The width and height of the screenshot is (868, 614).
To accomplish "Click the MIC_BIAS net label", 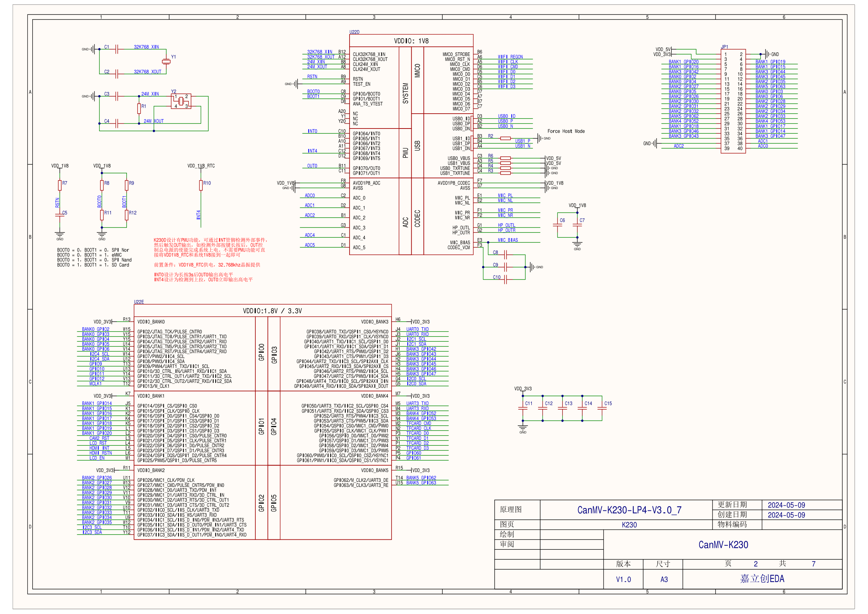I will click(508, 240).
